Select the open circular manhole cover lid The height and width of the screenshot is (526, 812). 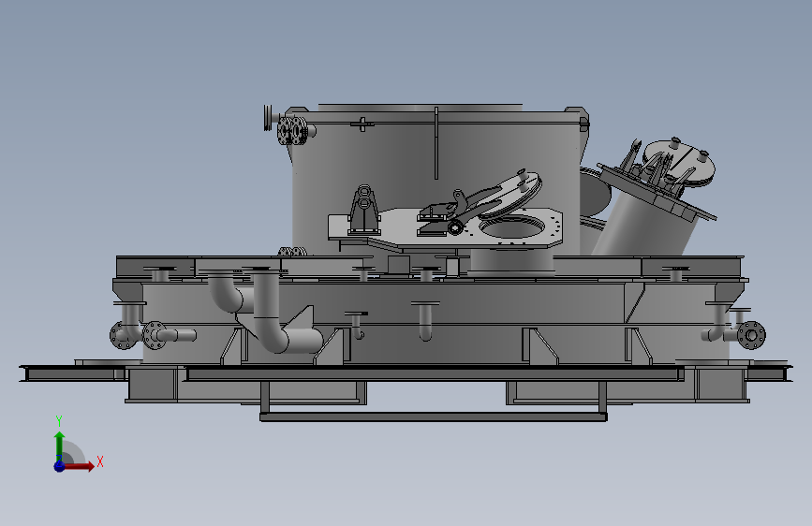click(x=510, y=193)
